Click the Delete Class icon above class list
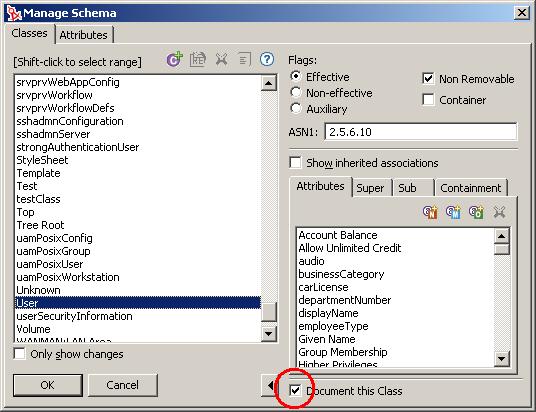Viewport: 536px width, 412px height. pos(222,60)
